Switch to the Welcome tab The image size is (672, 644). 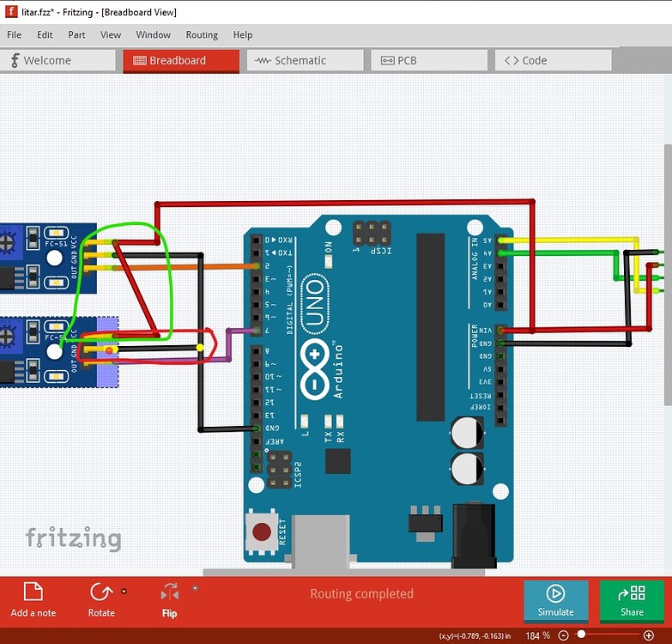click(x=58, y=60)
